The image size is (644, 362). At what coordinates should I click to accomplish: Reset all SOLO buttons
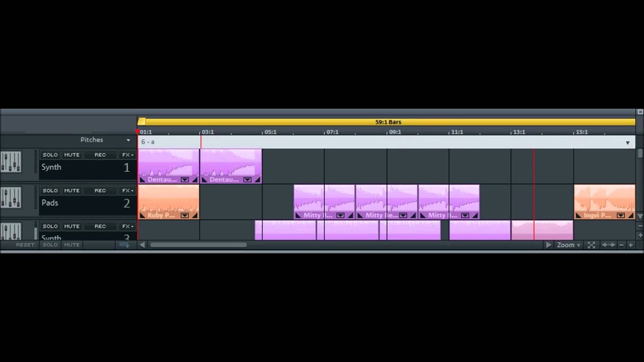(x=50, y=245)
